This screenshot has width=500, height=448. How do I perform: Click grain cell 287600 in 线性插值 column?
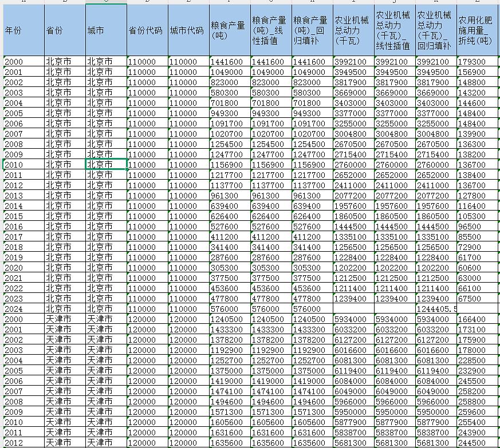pyautogui.click(x=271, y=257)
